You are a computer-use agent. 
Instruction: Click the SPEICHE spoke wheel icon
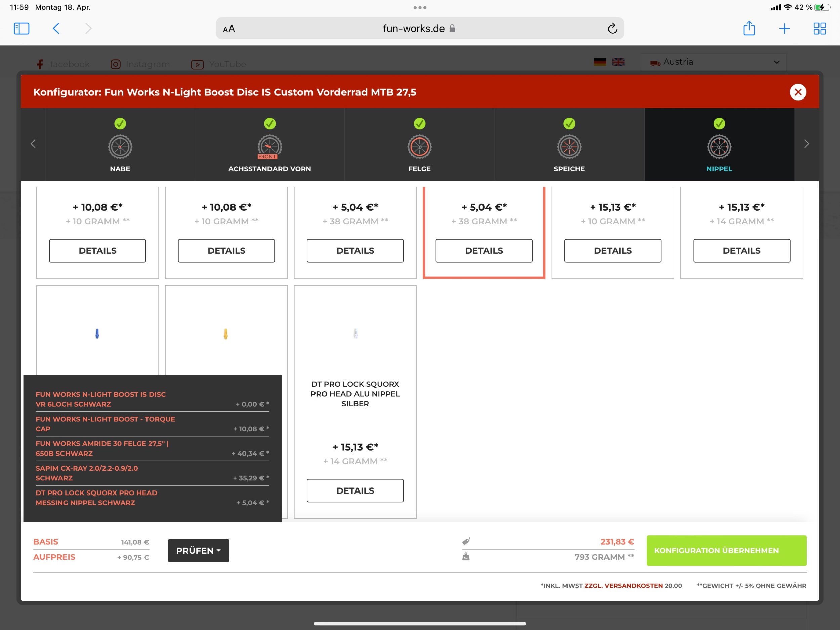click(569, 147)
